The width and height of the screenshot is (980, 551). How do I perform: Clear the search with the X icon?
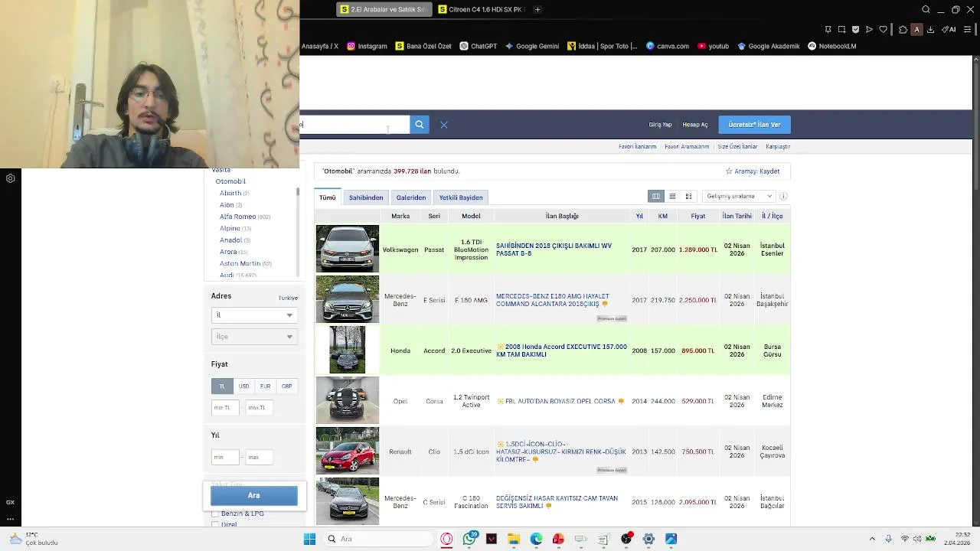pyautogui.click(x=444, y=124)
